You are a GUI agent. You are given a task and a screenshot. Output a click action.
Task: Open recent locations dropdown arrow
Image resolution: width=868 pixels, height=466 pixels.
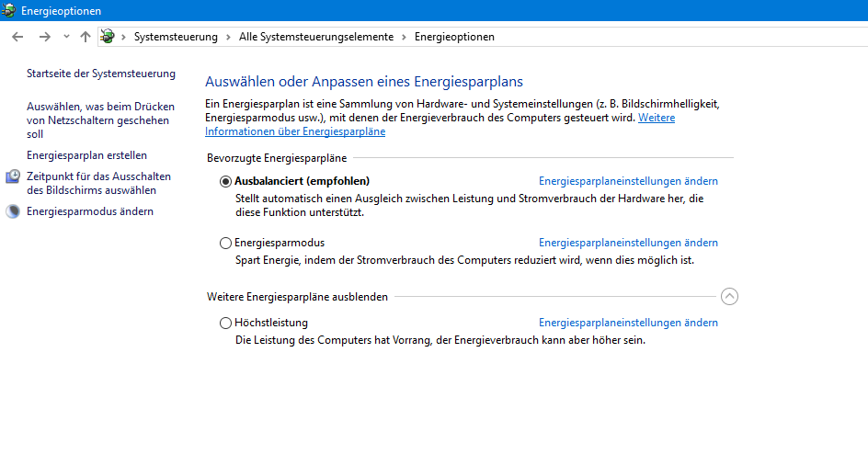pyautogui.click(x=66, y=37)
